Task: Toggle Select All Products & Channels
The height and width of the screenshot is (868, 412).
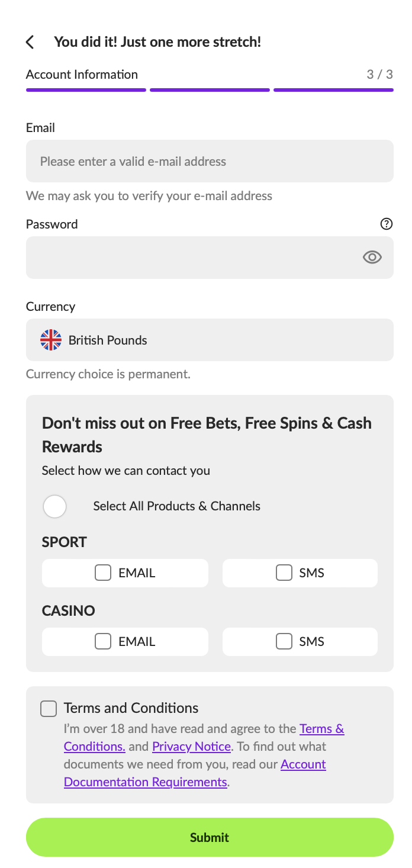Action: coord(54,506)
